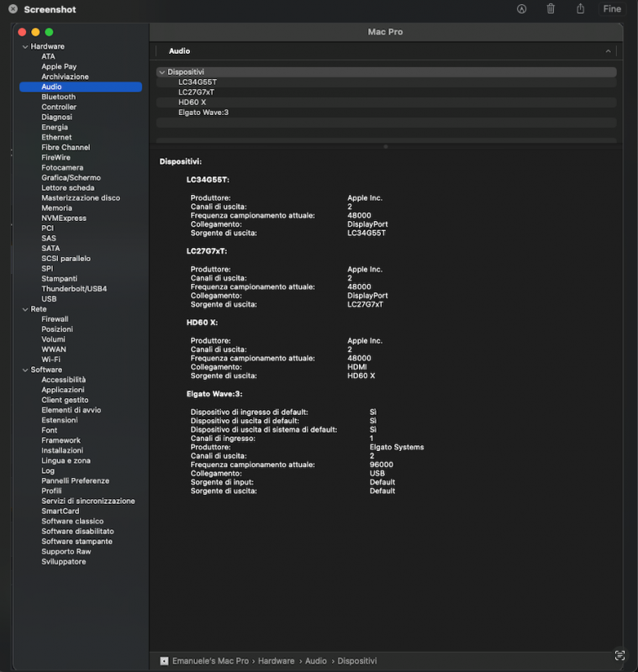Open Estensioni entry
Viewport: 638px width, 672px height.
click(x=60, y=421)
